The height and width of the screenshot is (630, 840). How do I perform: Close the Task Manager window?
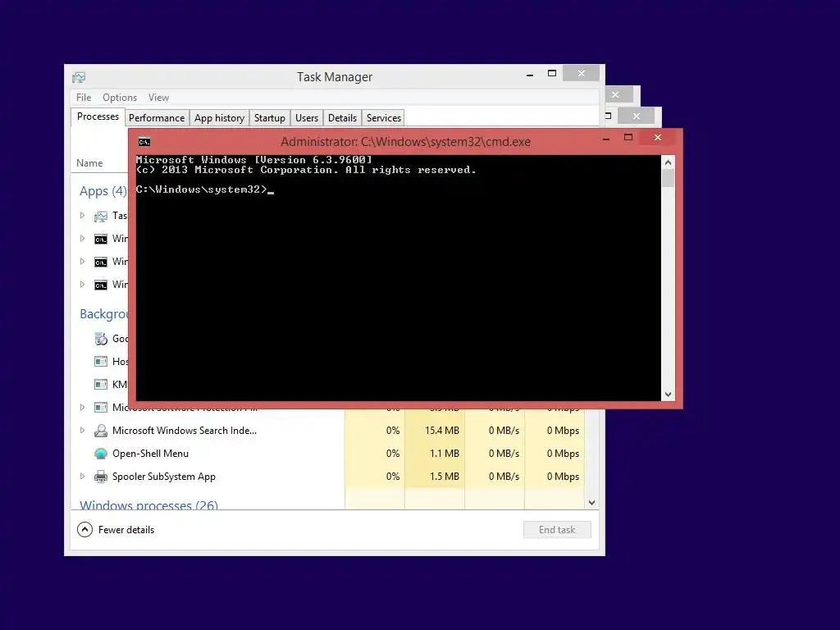pyautogui.click(x=582, y=73)
